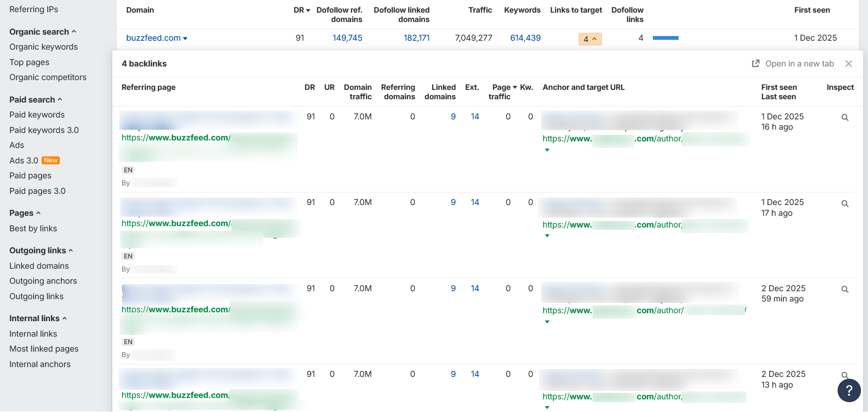
Task: Open Outgoing anchors report
Action: click(43, 281)
